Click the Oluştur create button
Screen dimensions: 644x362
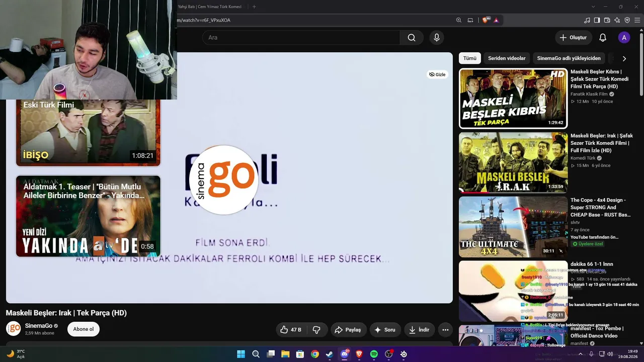point(573,38)
